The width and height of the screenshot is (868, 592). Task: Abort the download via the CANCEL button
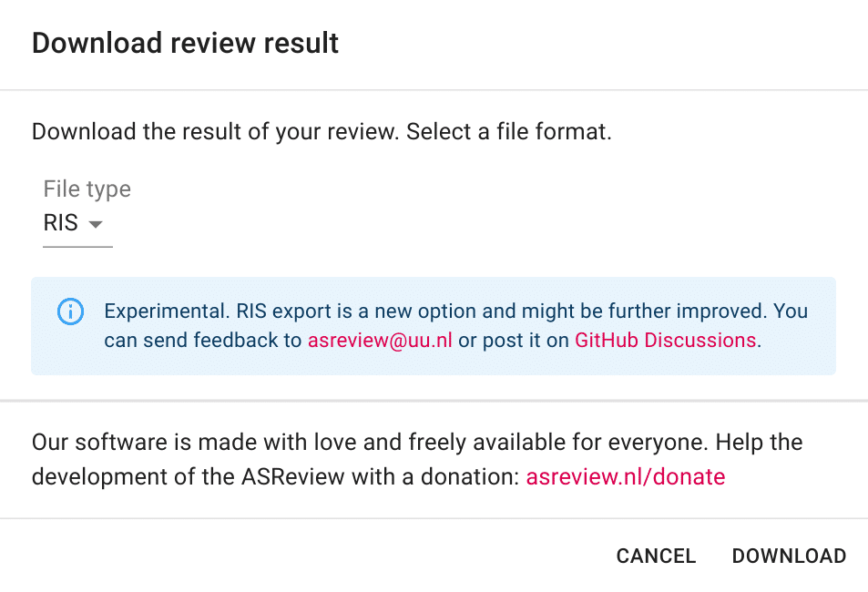656,556
